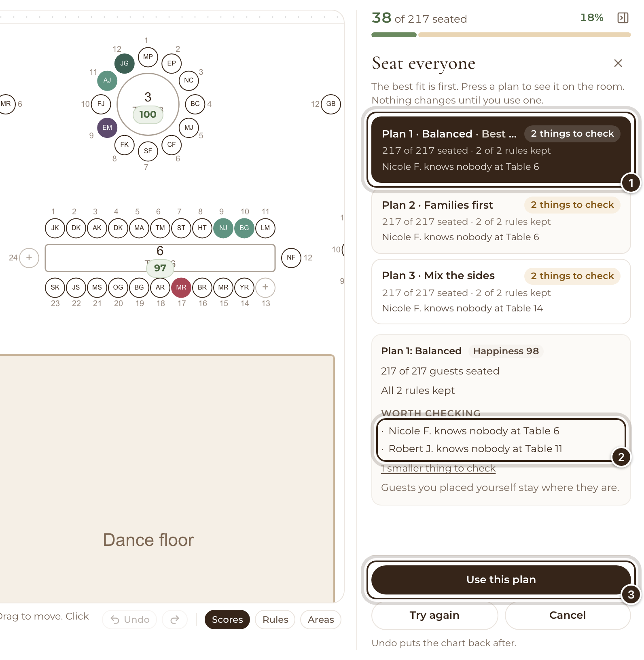Click the Undo button

point(129,620)
